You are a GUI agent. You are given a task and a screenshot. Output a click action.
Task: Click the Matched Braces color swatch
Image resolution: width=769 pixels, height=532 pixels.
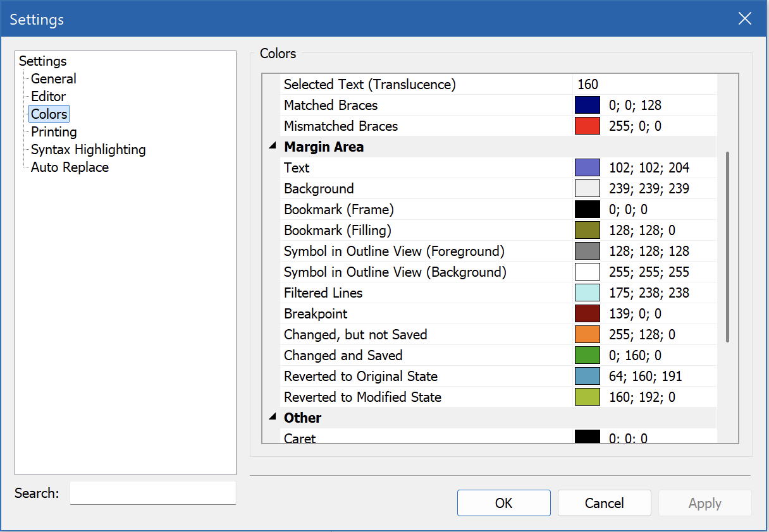[x=588, y=105]
